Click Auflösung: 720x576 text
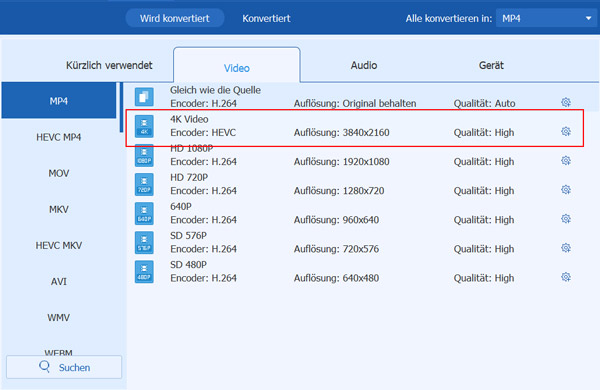The height and width of the screenshot is (390, 600). (x=336, y=249)
